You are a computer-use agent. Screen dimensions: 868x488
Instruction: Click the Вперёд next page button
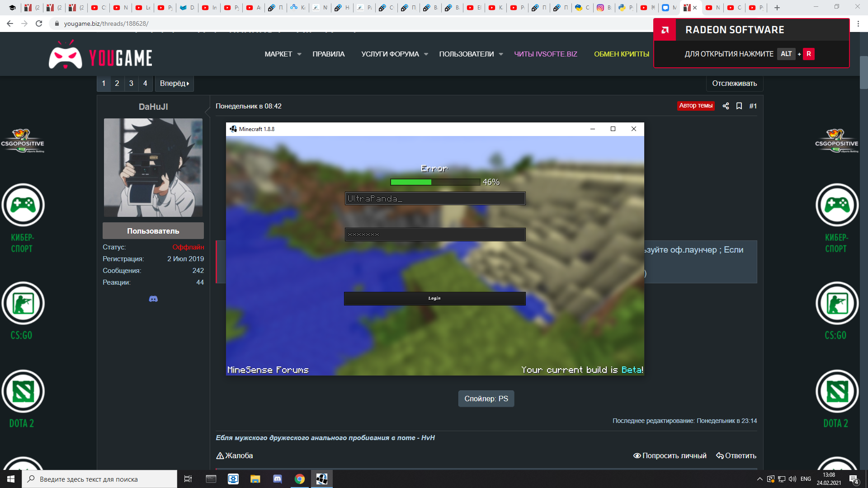(175, 83)
